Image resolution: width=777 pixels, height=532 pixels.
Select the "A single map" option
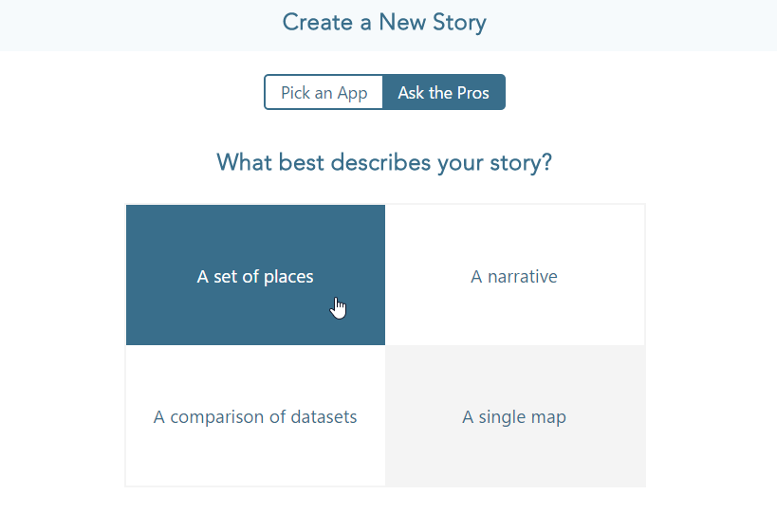point(514,416)
